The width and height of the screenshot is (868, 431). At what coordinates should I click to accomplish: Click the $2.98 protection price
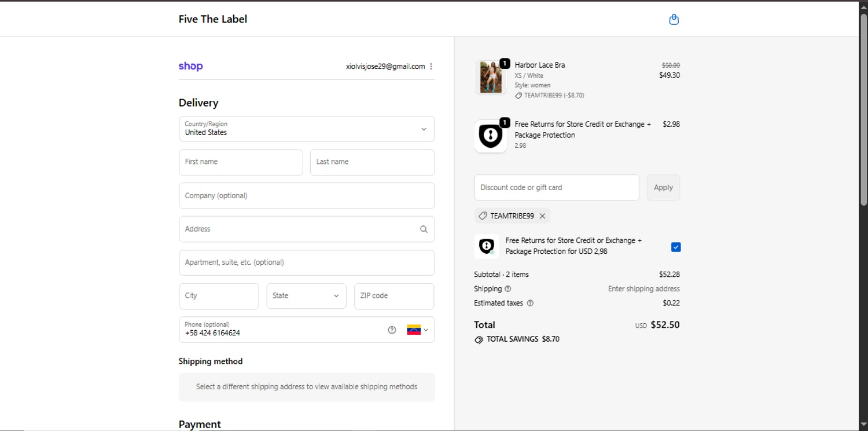point(671,124)
